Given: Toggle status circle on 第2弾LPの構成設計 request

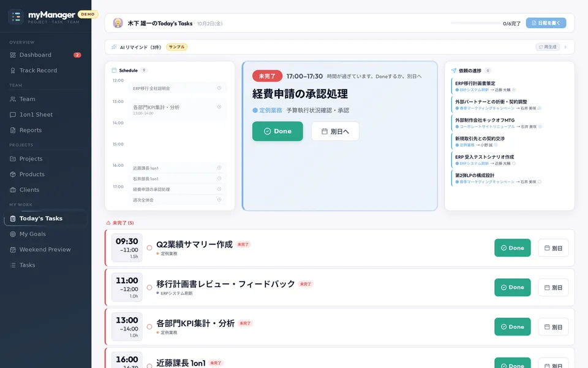Looking at the screenshot, I should coord(539,182).
